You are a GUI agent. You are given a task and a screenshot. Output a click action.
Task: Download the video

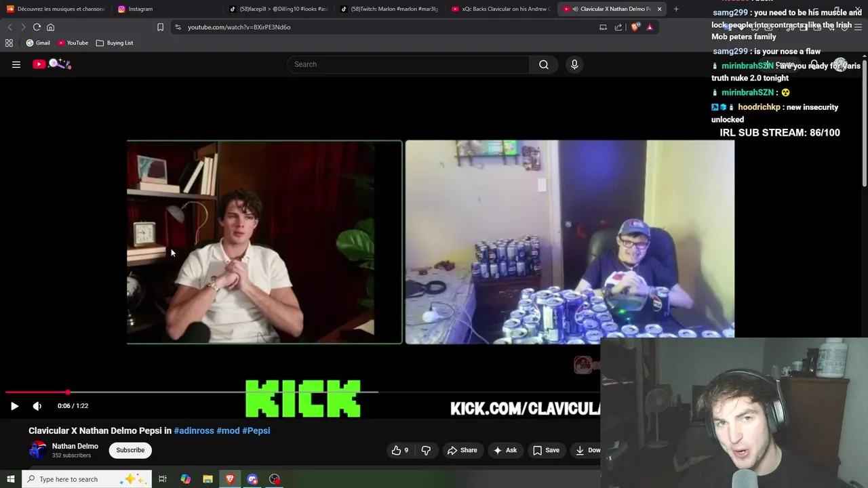pyautogui.click(x=587, y=450)
